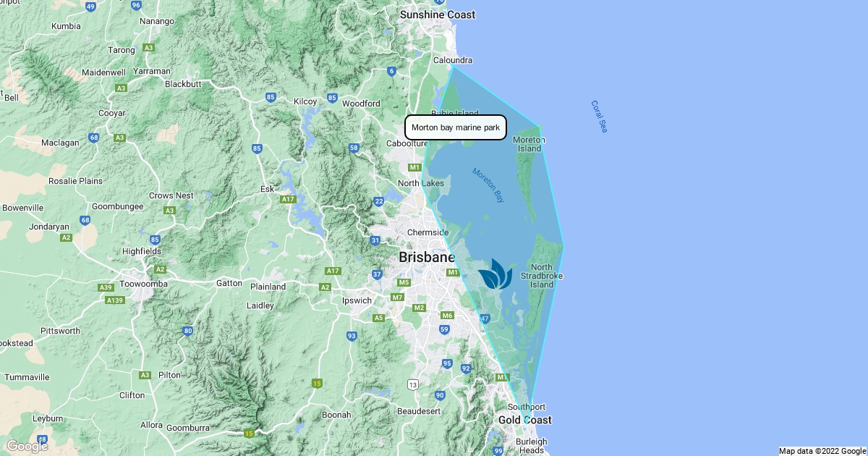Click the Gold Coast city label

[x=524, y=420]
